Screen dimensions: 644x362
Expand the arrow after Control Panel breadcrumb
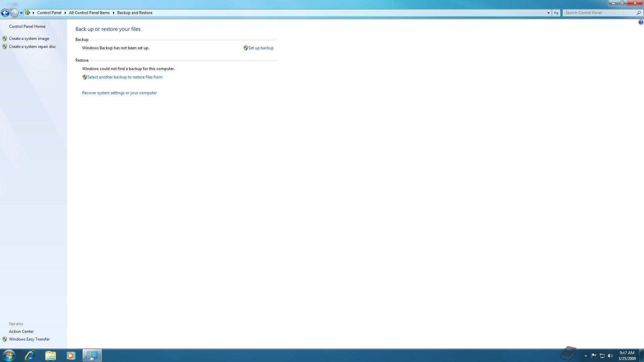65,13
